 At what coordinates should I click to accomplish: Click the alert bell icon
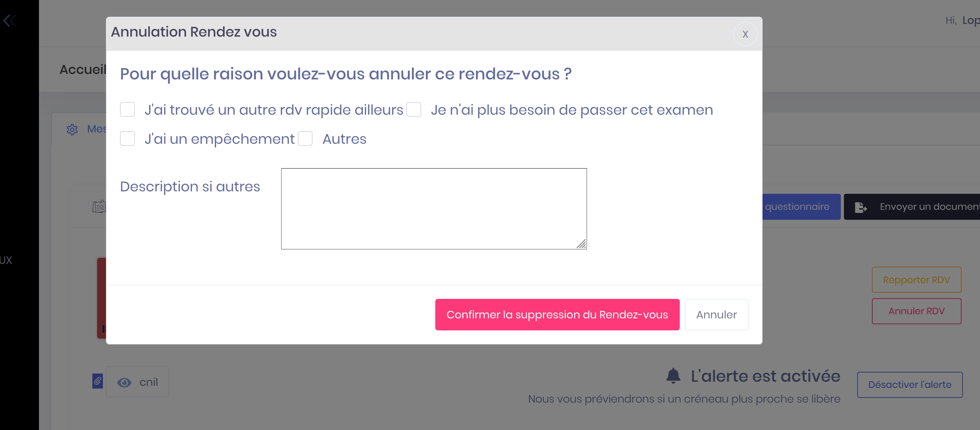tap(673, 376)
